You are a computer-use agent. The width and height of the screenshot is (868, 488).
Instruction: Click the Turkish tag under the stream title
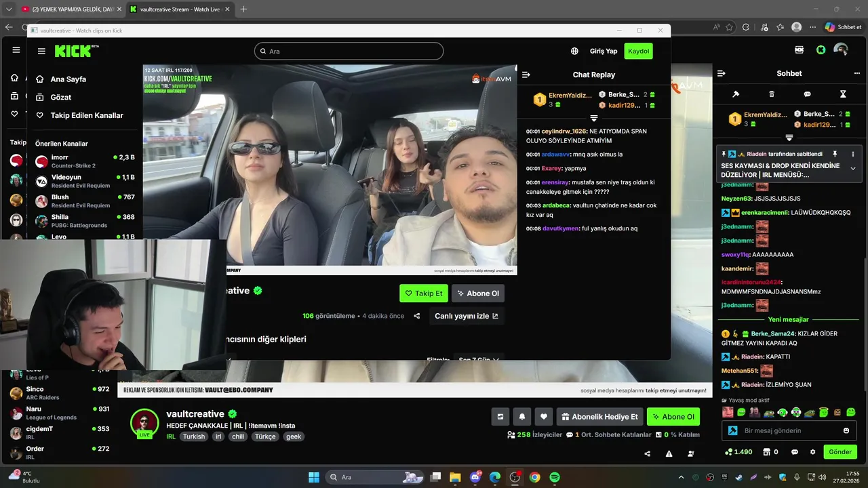tap(194, 436)
